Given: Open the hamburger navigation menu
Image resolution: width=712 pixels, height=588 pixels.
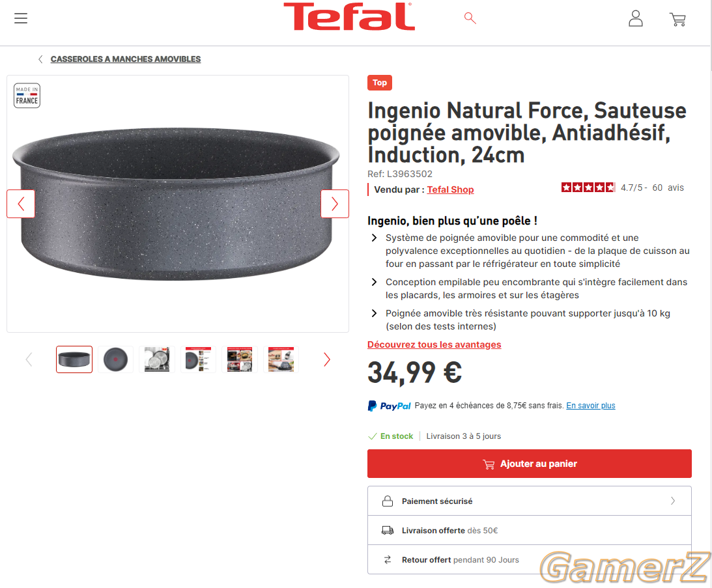Looking at the screenshot, I should (x=21, y=18).
